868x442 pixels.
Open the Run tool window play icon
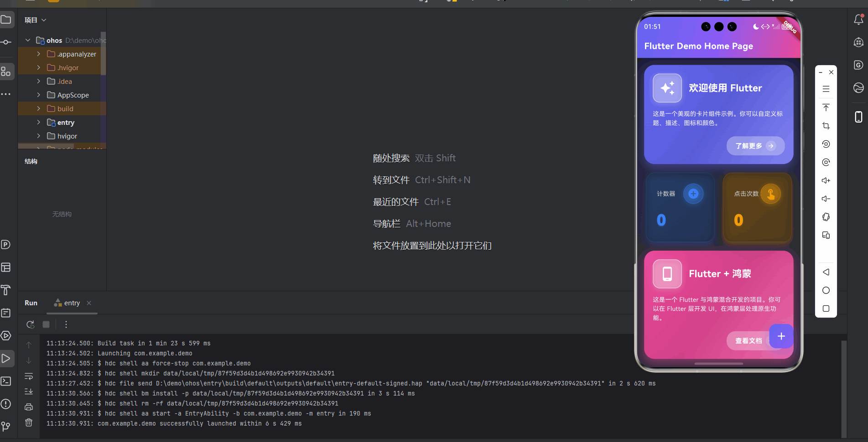(6, 359)
